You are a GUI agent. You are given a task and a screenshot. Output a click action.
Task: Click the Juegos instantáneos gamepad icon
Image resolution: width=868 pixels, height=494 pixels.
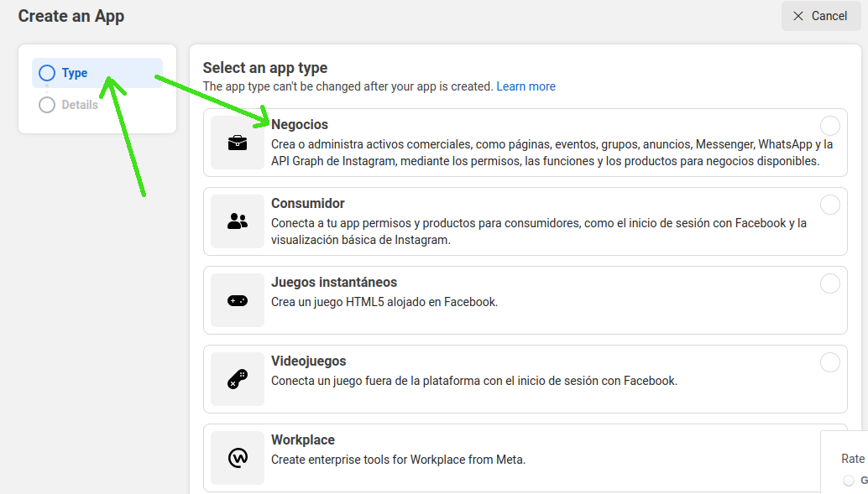(x=238, y=300)
